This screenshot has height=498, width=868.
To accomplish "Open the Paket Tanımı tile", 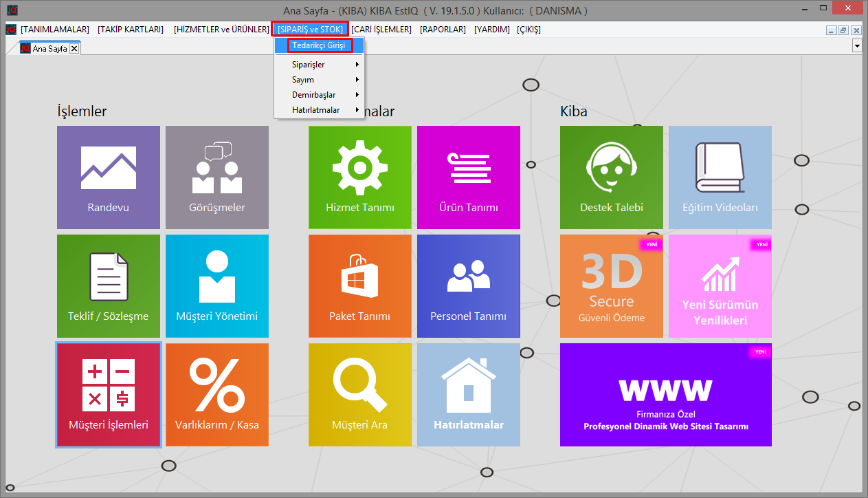I will pos(360,285).
